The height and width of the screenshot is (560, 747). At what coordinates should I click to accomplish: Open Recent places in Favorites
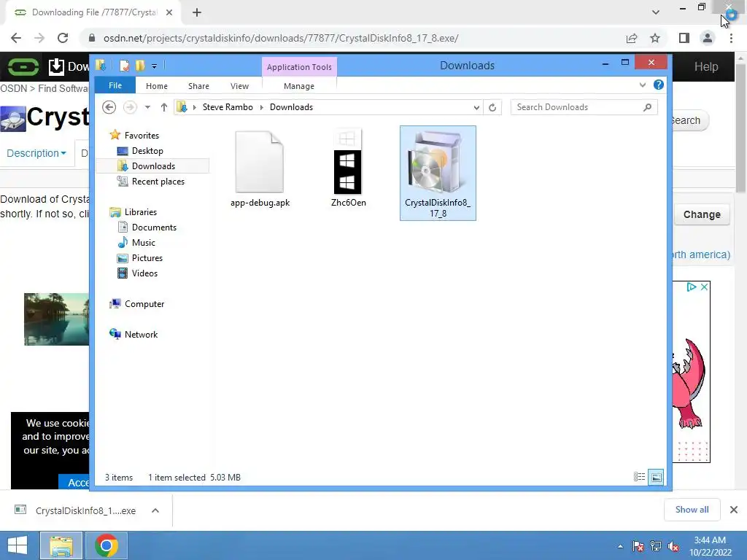pos(158,182)
